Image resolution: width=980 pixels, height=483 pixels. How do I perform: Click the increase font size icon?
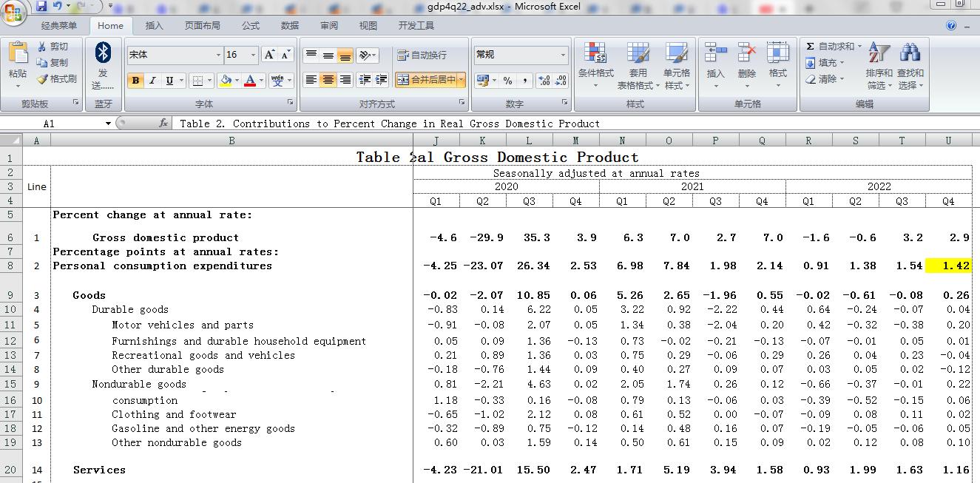[x=269, y=55]
